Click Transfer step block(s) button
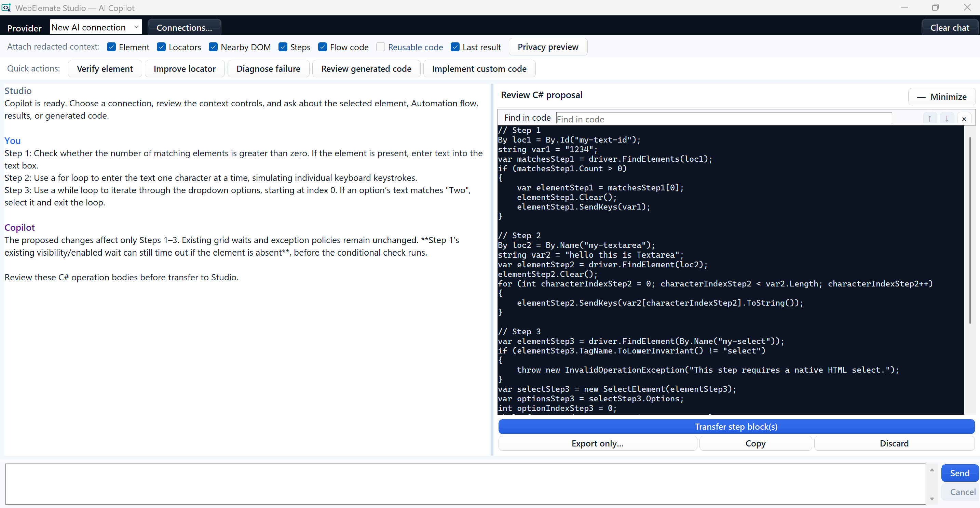The image size is (980, 508). pyautogui.click(x=736, y=427)
